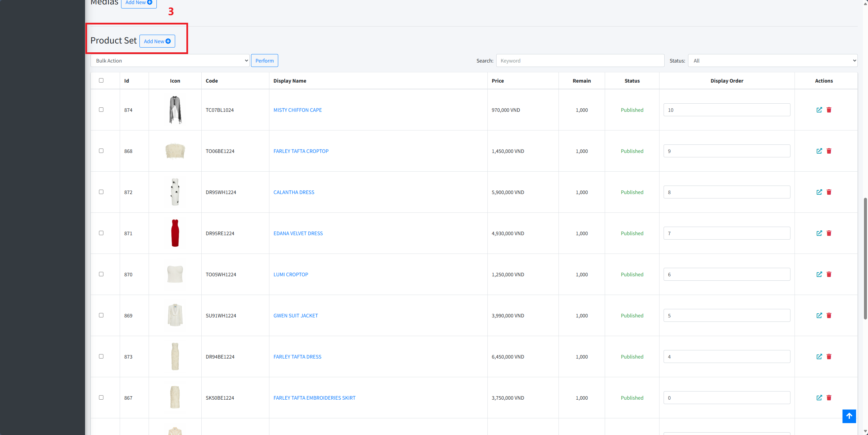The width and height of the screenshot is (868, 435).
Task: Open edit link for MISTY CHIFFON CAPE
Action: coord(819,110)
